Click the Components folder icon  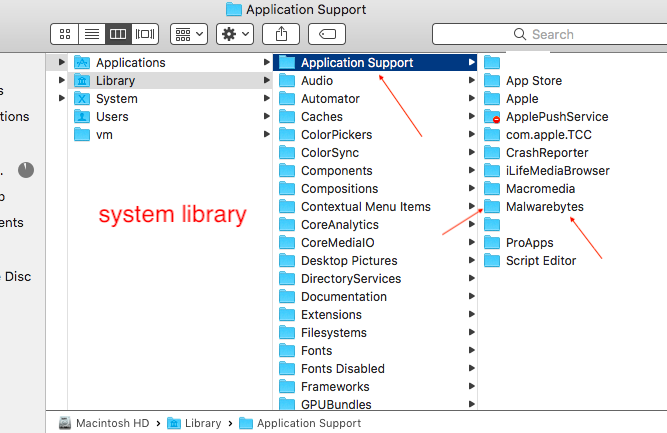tap(287, 171)
